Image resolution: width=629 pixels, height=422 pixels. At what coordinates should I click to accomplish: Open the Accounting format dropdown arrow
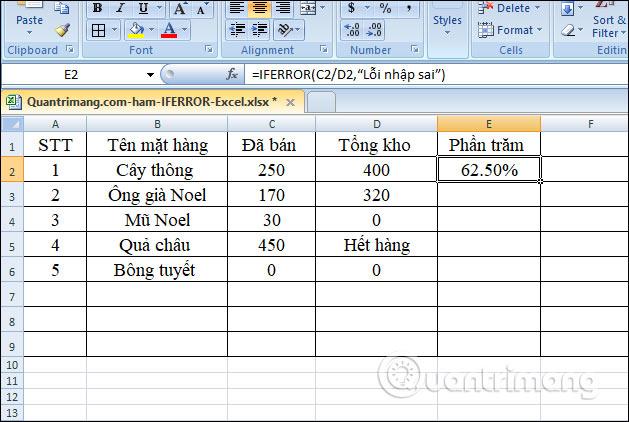pos(367,8)
